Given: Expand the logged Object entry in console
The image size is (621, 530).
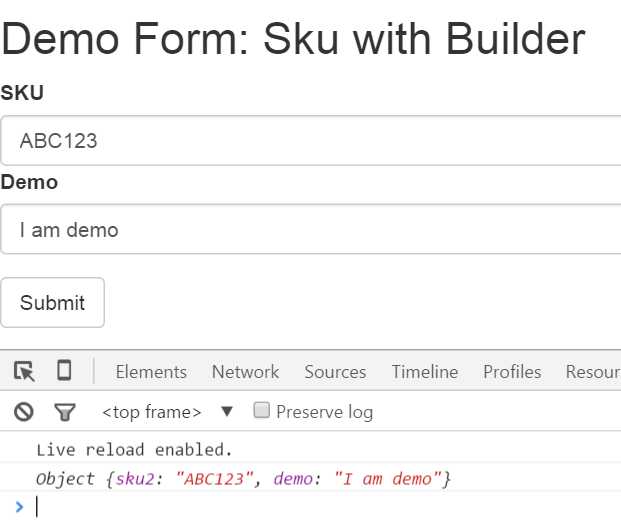Looking at the screenshot, I should pos(243,479).
